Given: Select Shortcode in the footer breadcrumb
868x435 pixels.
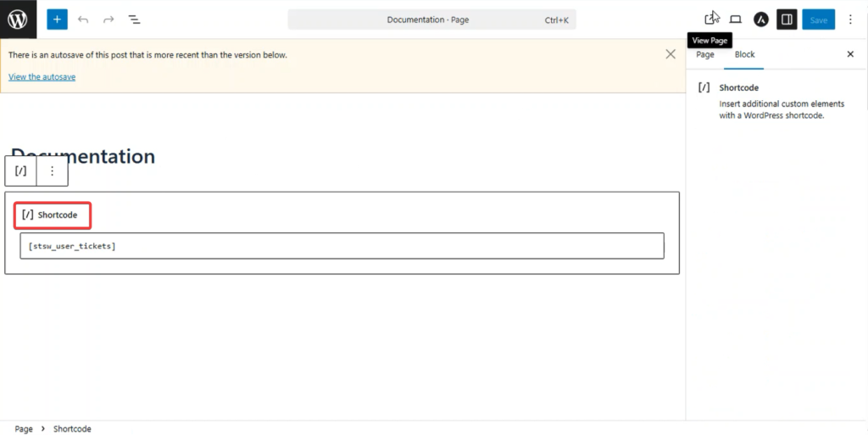Looking at the screenshot, I should click(72, 429).
